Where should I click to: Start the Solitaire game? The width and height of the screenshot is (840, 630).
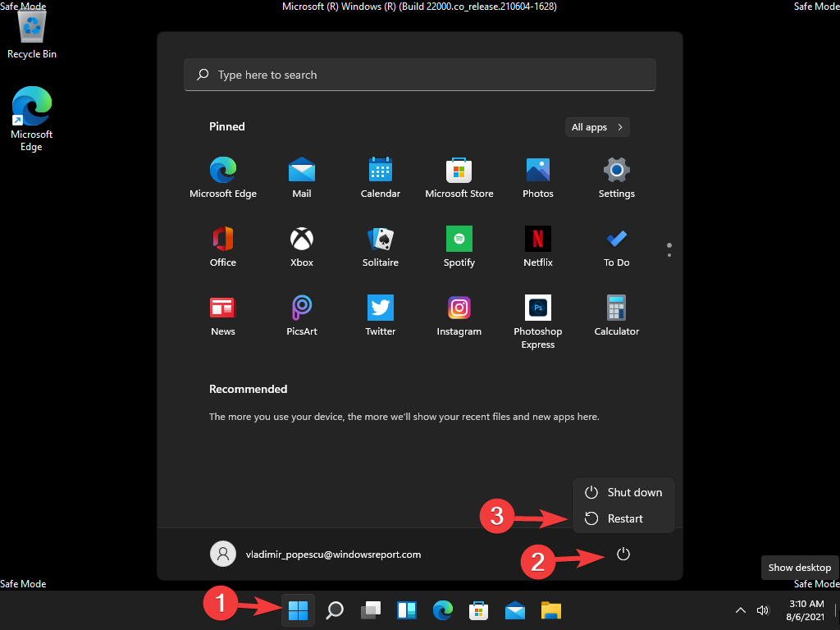[x=381, y=246]
